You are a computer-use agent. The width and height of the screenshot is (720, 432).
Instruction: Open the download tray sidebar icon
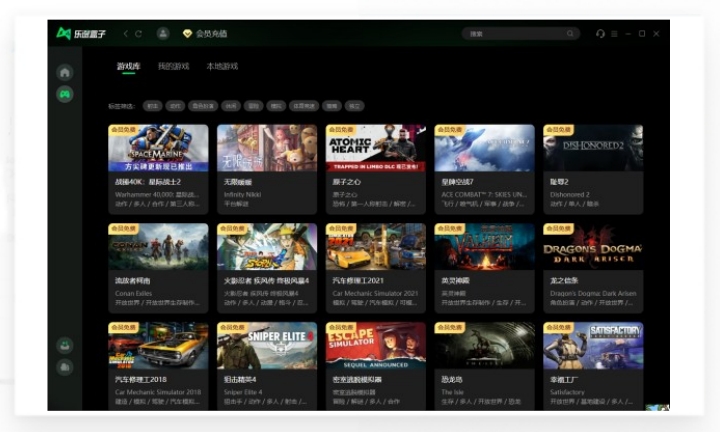[65, 345]
